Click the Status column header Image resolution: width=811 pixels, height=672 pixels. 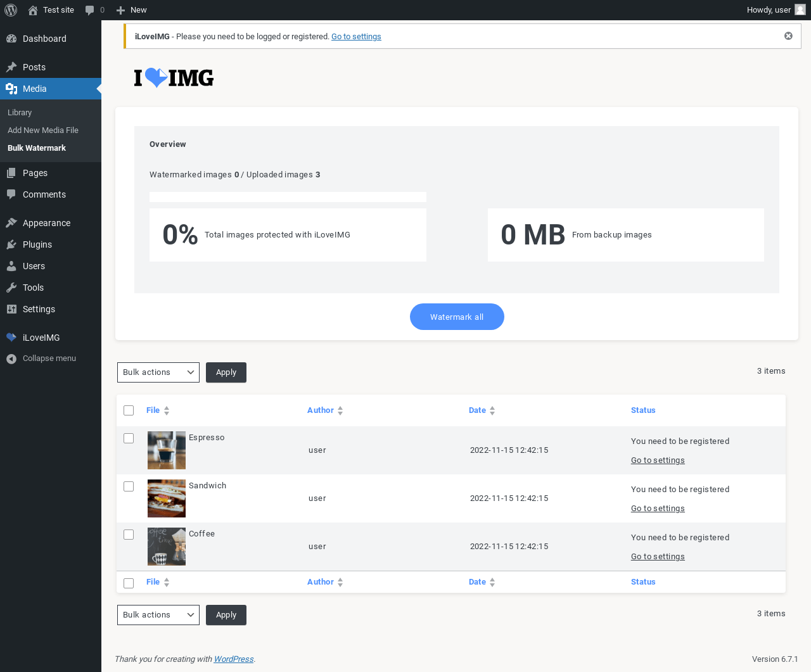[643, 410]
